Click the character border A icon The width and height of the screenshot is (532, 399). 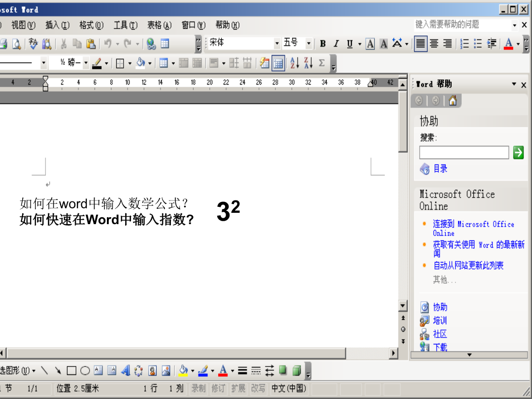pyautogui.click(x=370, y=43)
